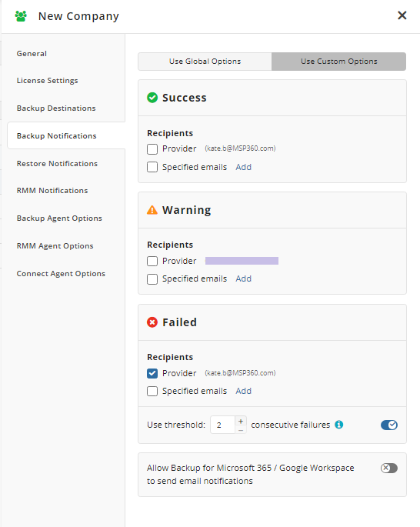
Task: Click the red Failed cross icon
Action: click(152, 322)
